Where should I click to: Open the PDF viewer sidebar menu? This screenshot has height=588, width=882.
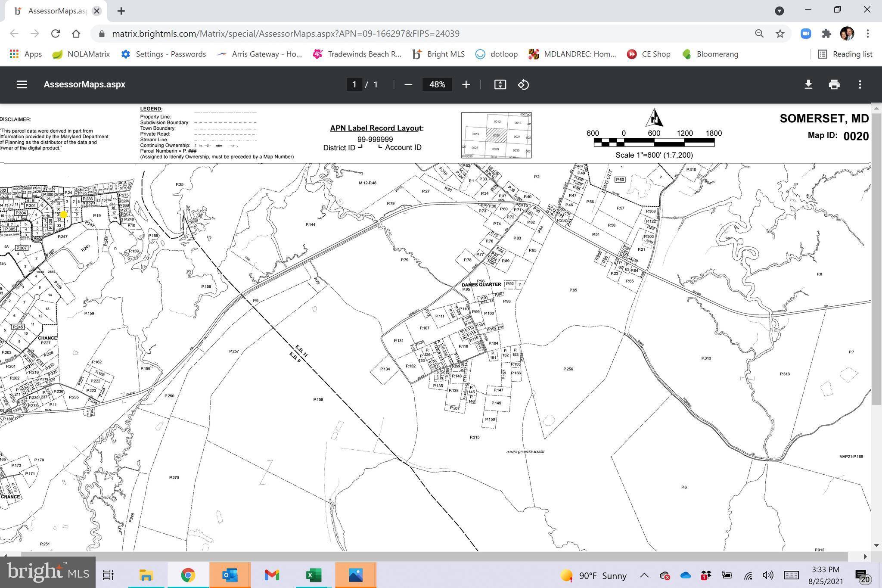click(x=22, y=84)
